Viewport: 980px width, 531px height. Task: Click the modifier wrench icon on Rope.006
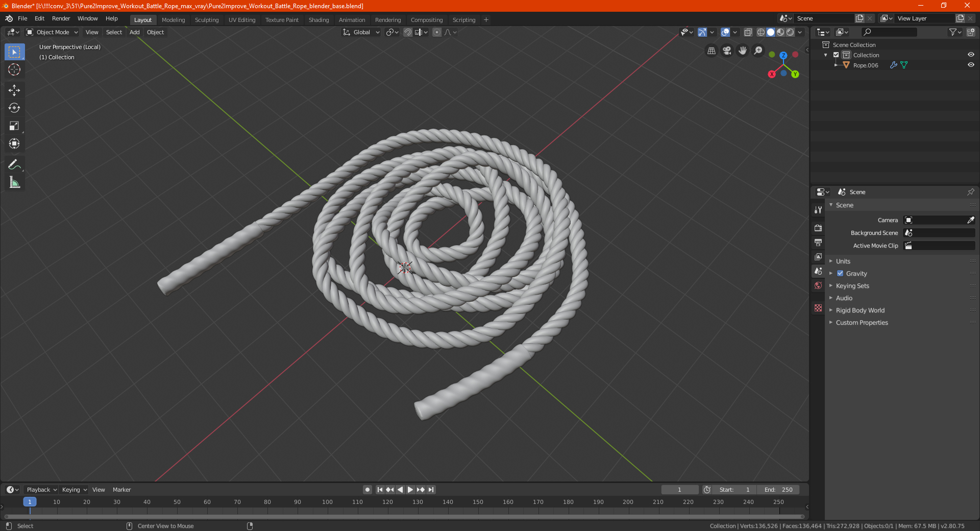click(x=893, y=65)
